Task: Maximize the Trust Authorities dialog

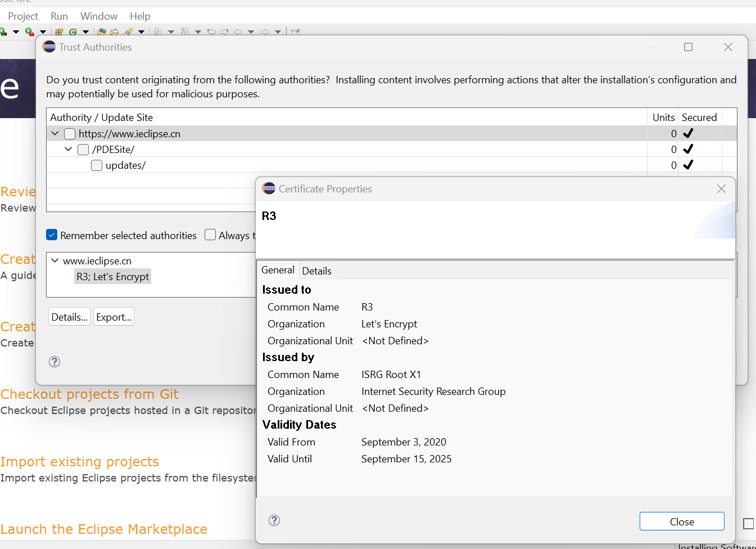Action: pyautogui.click(x=688, y=47)
